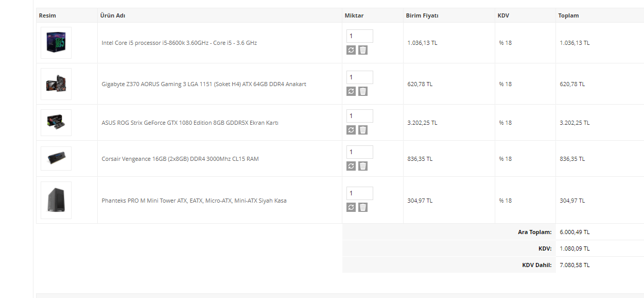644x298 pixels.
Task: Update Corsair Vengeance RAM quantity
Action: pyautogui.click(x=351, y=166)
